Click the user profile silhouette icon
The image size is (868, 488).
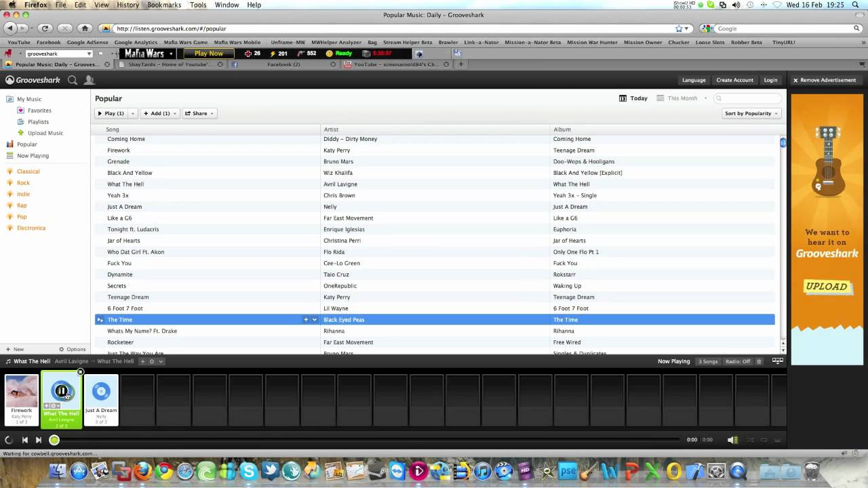click(x=89, y=80)
